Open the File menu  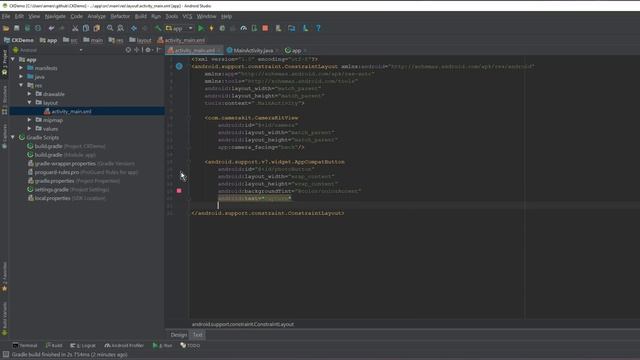click(6, 16)
